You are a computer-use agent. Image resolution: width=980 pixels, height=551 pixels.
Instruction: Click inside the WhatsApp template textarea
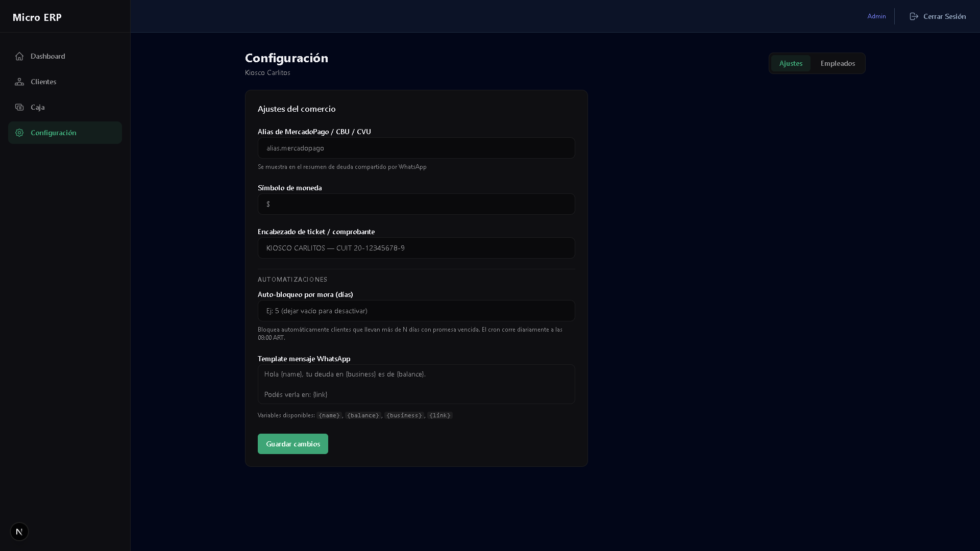[x=416, y=384]
